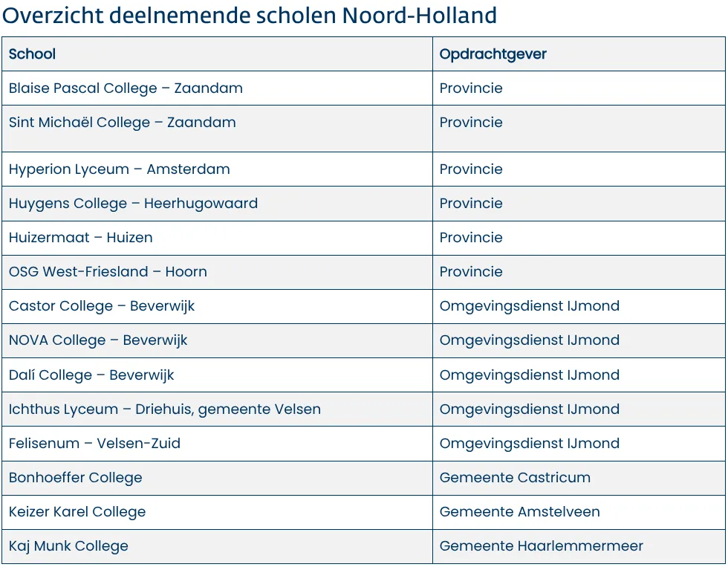The height and width of the screenshot is (567, 728).
Task: Click the School column header
Action: point(32,54)
